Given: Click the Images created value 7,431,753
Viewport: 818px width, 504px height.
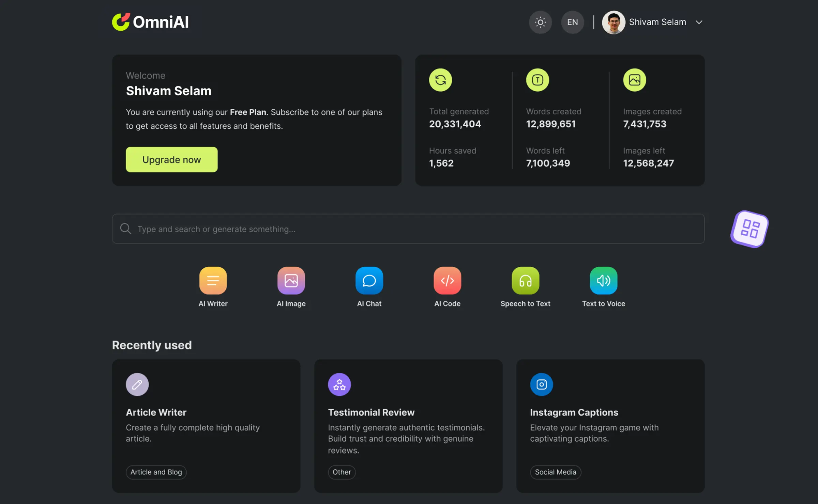Looking at the screenshot, I should click(x=645, y=124).
